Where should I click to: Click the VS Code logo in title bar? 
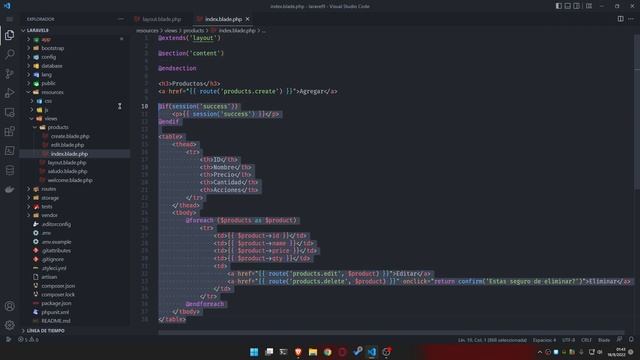click(7, 6)
